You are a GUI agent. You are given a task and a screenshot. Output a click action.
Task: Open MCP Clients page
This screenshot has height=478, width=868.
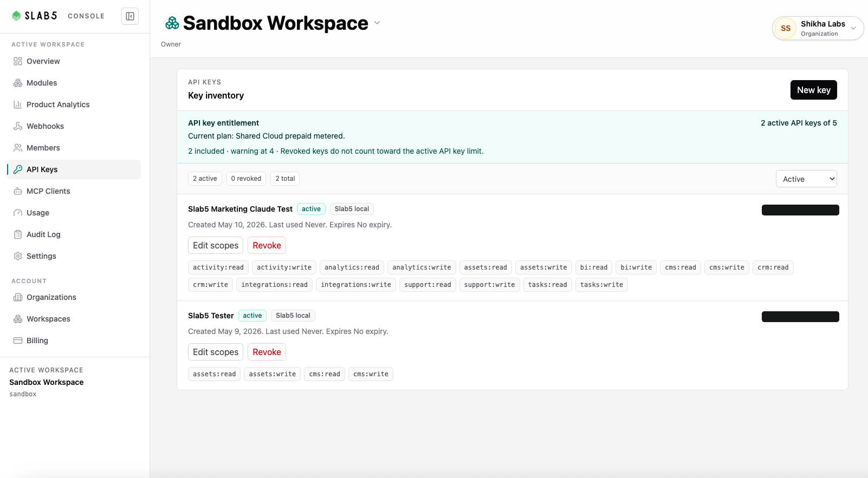(74, 191)
